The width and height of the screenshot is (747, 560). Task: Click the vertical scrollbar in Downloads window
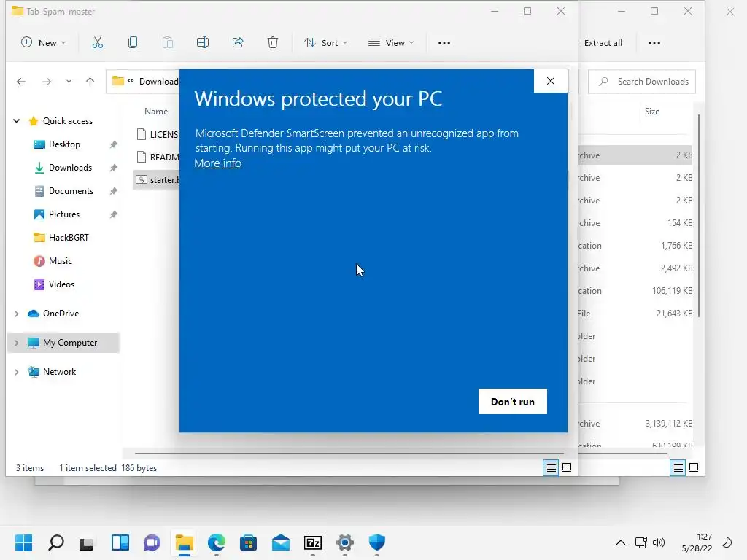click(x=698, y=216)
